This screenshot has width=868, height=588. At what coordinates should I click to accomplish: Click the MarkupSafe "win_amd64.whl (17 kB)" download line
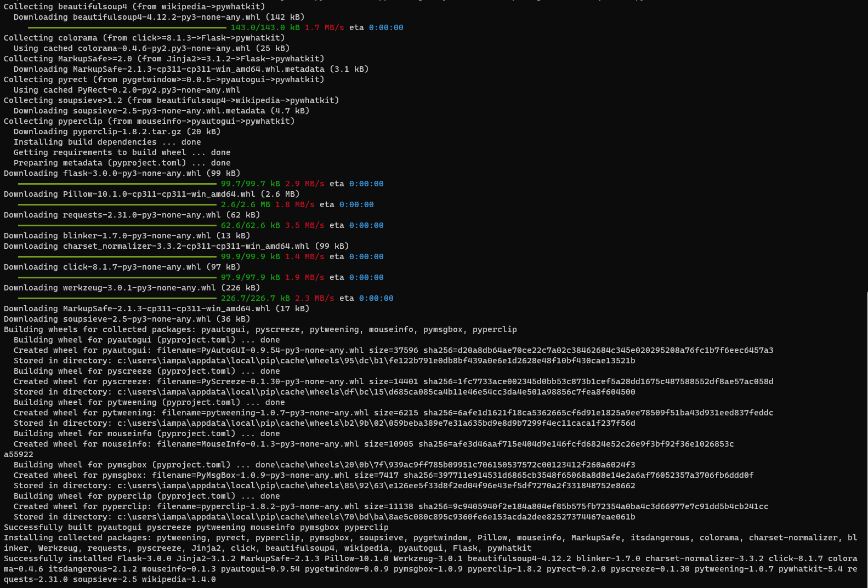tap(157, 309)
